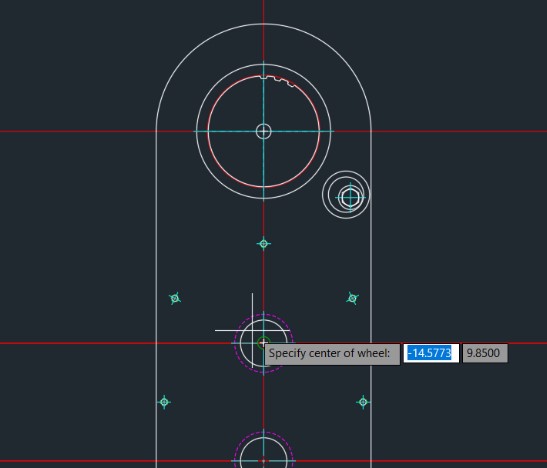
Task: Pick the small circle at the red circle's center
Action: [x=263, y=131]
